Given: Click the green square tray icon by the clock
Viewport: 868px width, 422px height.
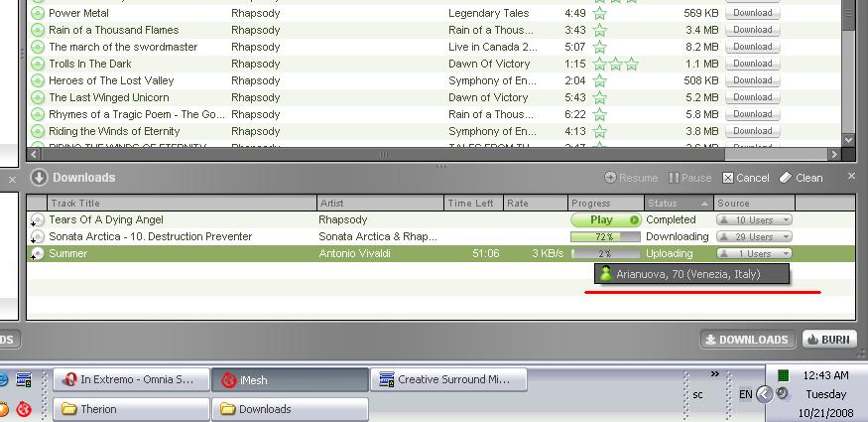Looking at the screenshot, I should pos(783,376).
